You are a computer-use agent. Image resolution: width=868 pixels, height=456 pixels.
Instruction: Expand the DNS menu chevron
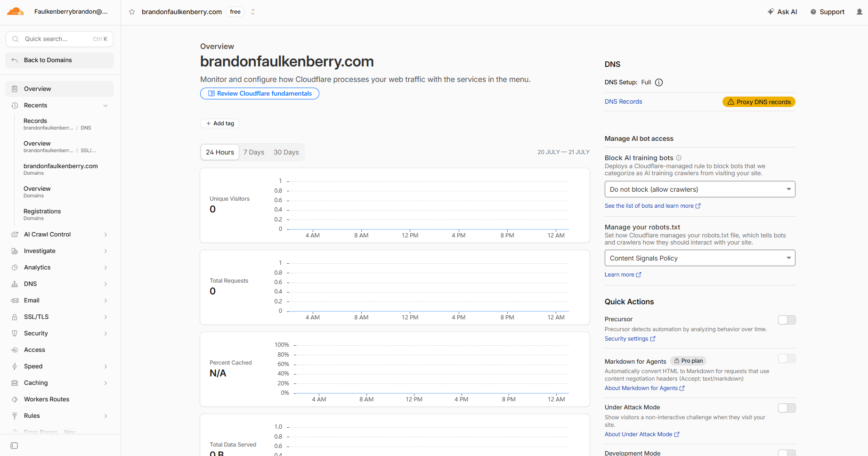105,284
